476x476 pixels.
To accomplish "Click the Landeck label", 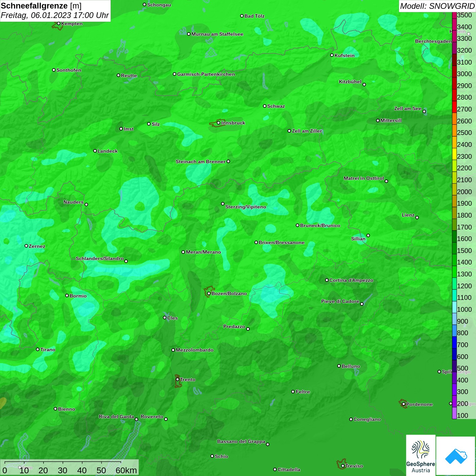I will click(x=107, y=151).
